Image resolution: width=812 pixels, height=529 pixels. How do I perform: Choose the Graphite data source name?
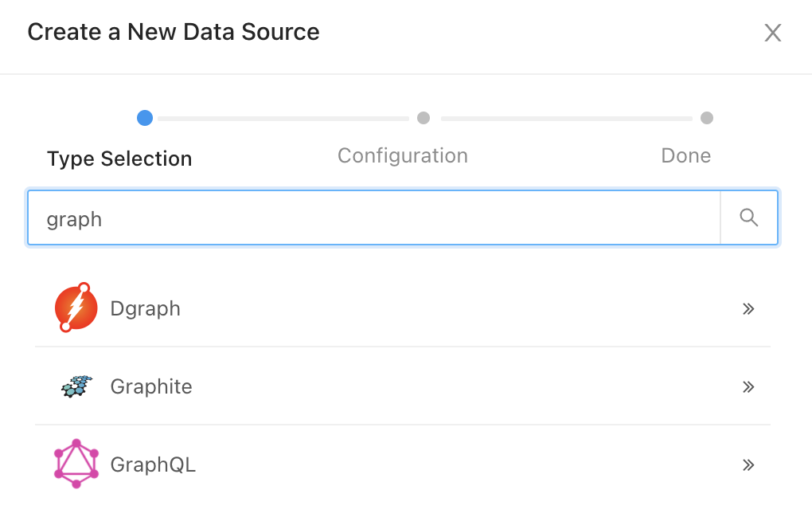click(151, 387)
